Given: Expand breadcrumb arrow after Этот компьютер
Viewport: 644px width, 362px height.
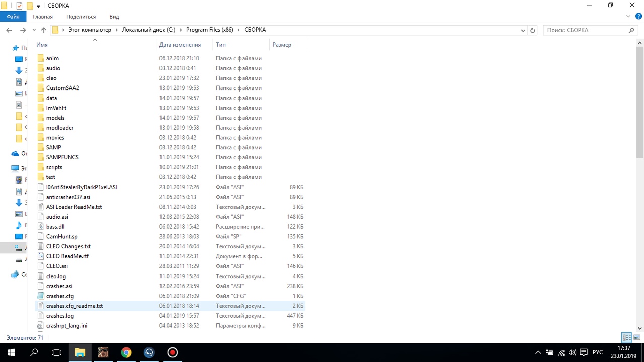Looking at the screenshot, I should (x=117, y=30).
